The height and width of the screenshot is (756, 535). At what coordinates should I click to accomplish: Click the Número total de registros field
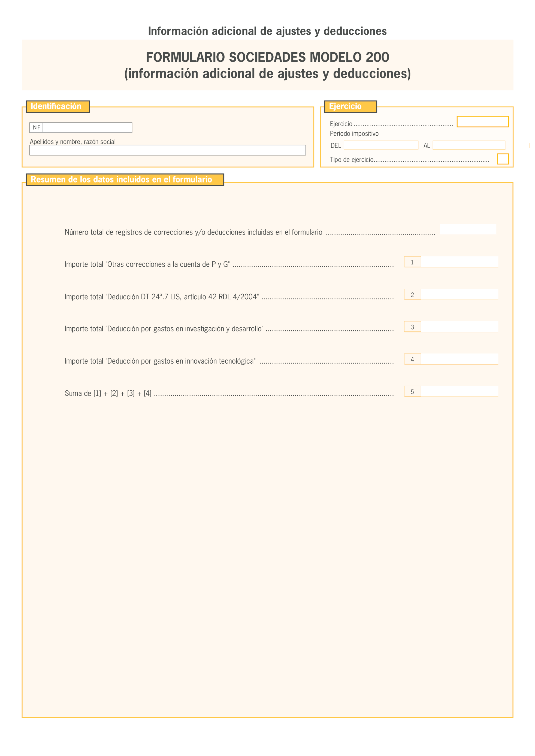point(468,230)
